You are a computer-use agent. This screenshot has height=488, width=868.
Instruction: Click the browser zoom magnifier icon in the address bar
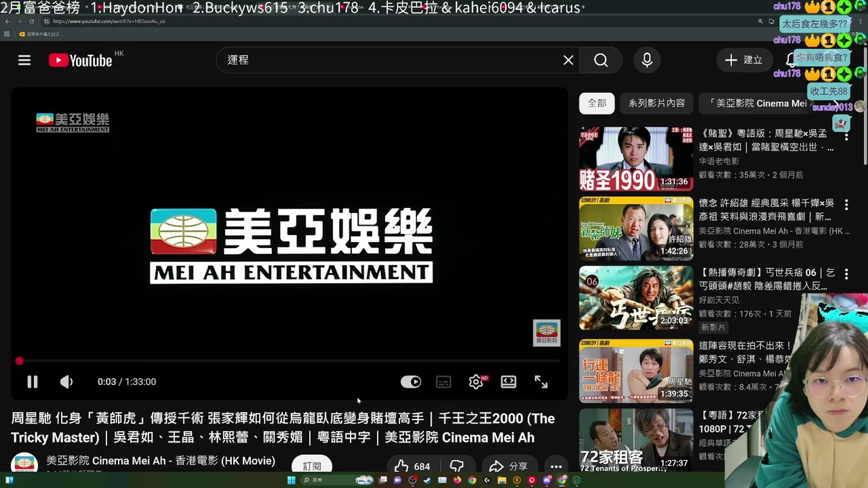point(761,21)
